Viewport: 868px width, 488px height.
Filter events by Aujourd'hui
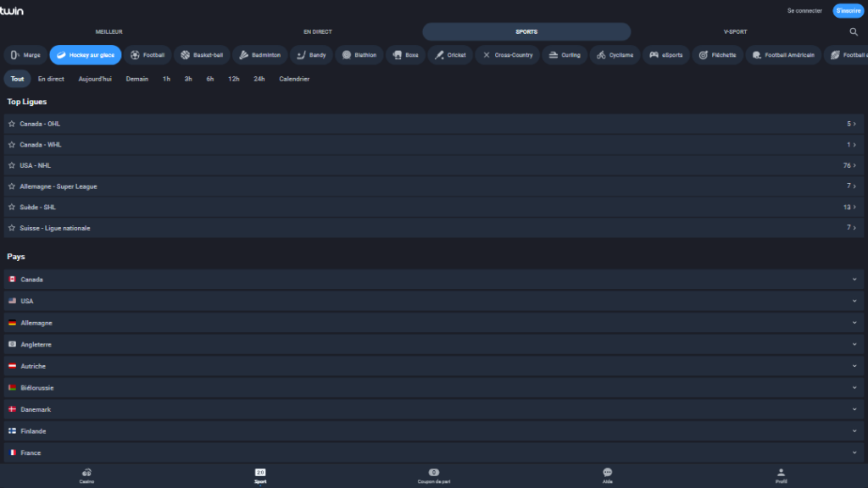point(95,79)
